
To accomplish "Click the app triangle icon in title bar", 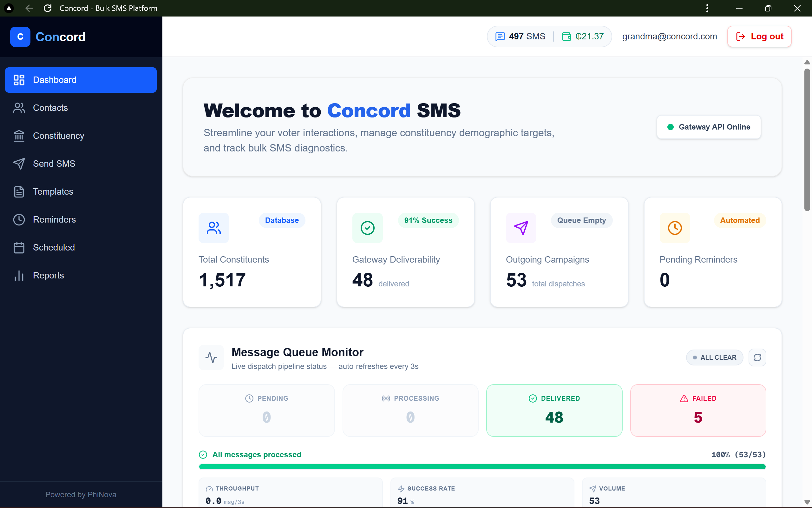I will pyautogui.click(x=9, y=8).
